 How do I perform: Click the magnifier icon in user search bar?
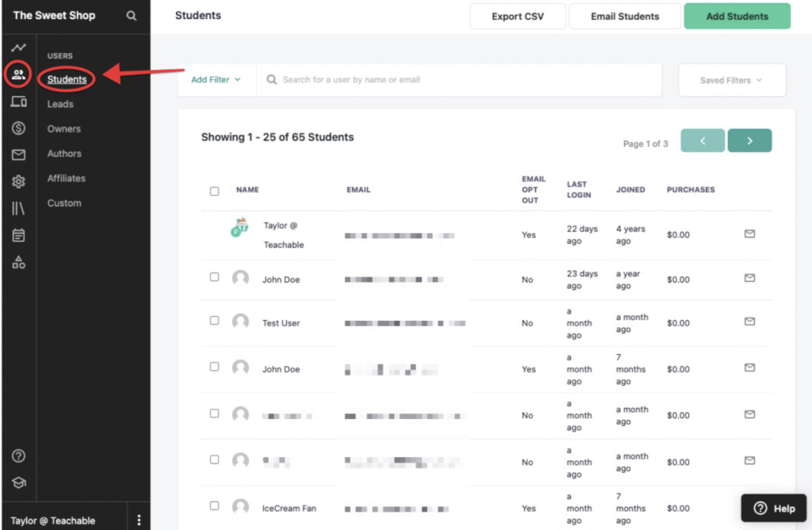tap(271, 80)
